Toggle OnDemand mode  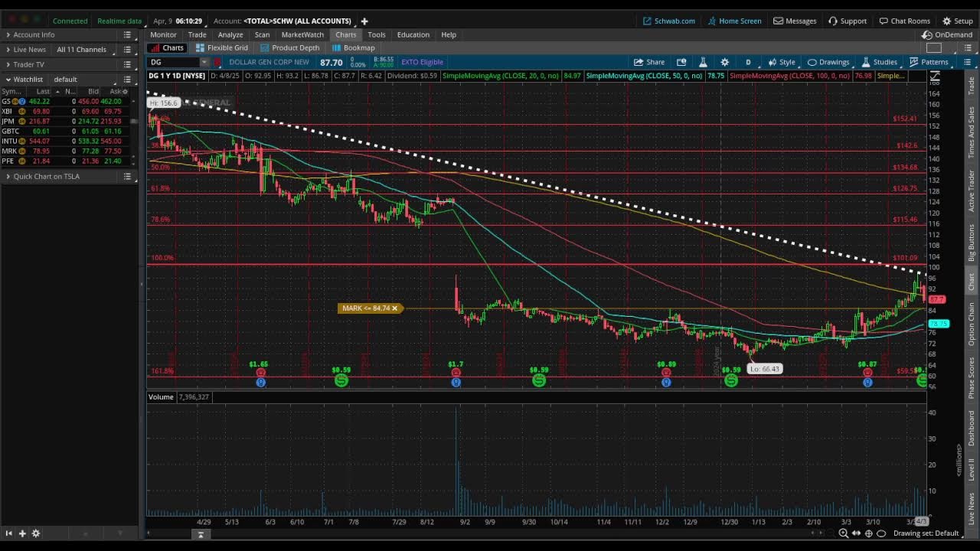coord(947,34)
